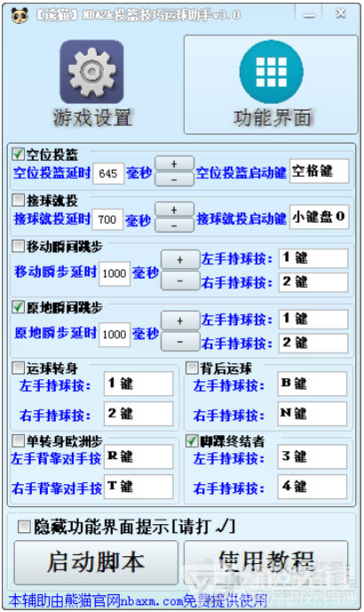Click the panda icon in title bar

tap(20, 15)
